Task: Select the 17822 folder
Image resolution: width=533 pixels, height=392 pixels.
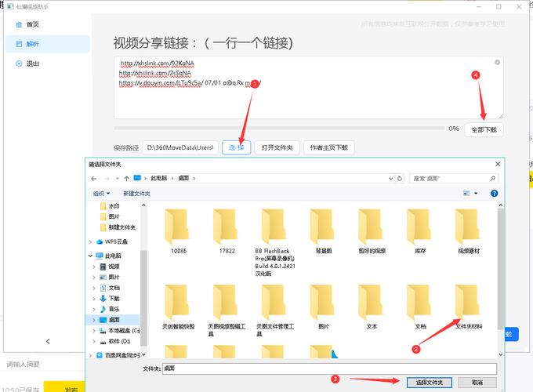Action: tap(227, 231)
